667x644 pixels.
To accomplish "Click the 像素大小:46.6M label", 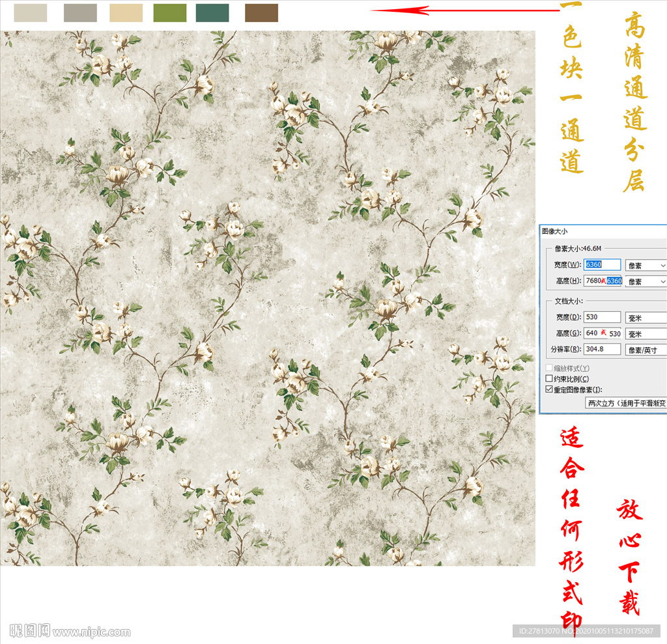I will coord(578,248).
